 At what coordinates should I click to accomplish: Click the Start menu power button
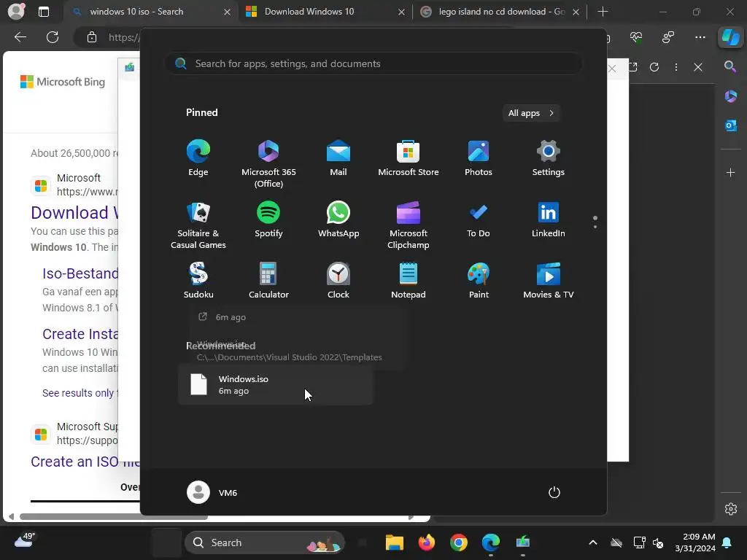[554, 492]
